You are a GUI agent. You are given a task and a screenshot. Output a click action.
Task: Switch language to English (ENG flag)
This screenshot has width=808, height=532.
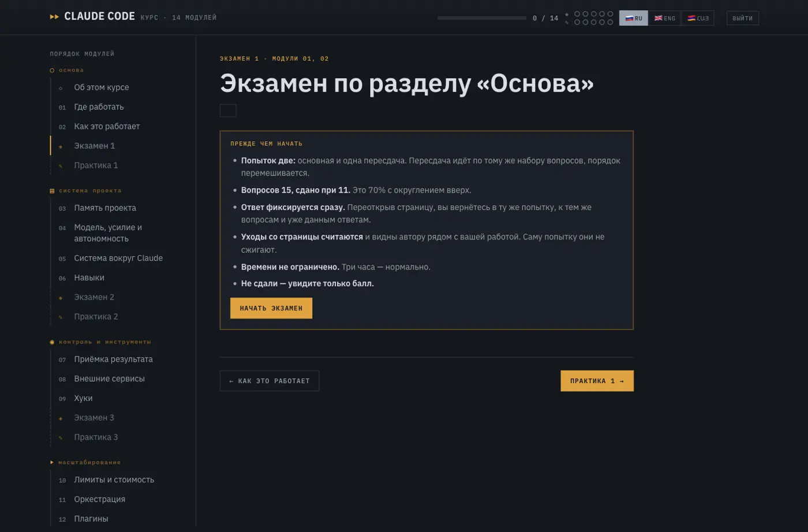[x=665, y=18]
